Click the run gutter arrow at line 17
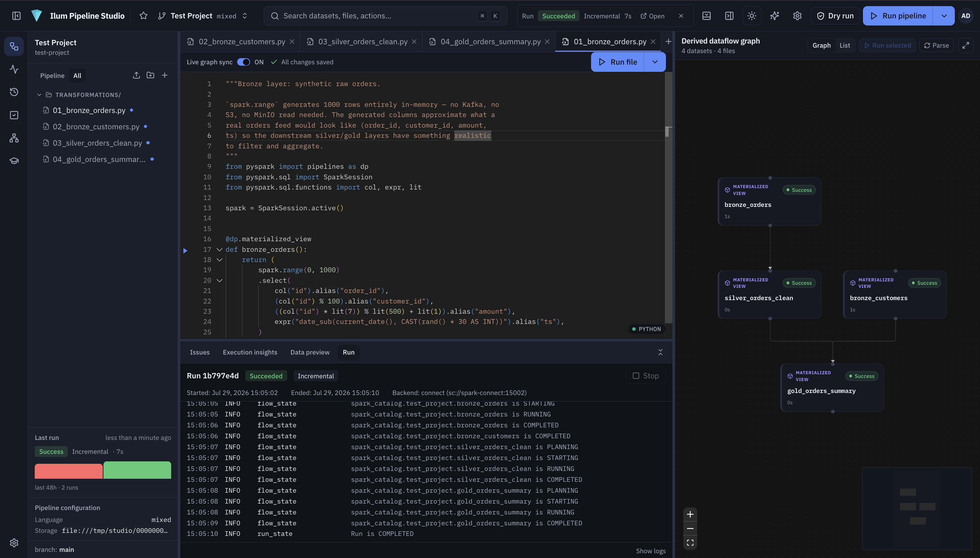This screenshot has width=980, height=558. 185,251
